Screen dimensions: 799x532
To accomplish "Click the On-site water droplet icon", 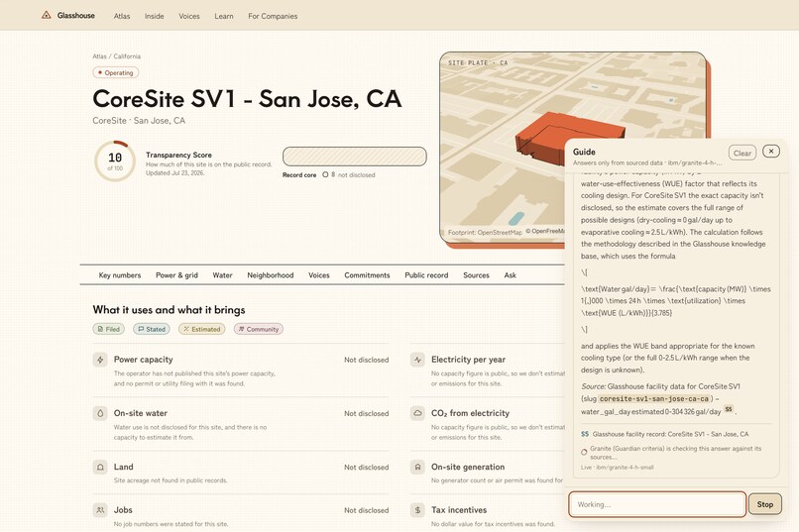I will pos(100,413).
